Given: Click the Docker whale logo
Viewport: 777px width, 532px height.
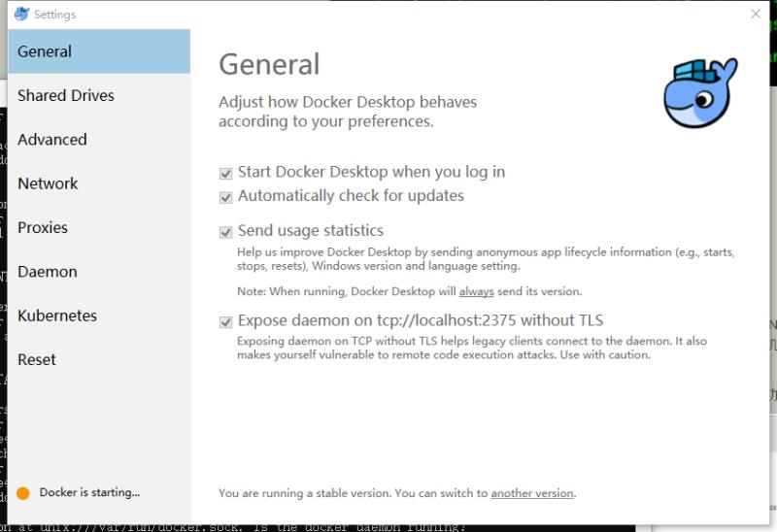Looking at the screenshot, I should coord(700,92).
